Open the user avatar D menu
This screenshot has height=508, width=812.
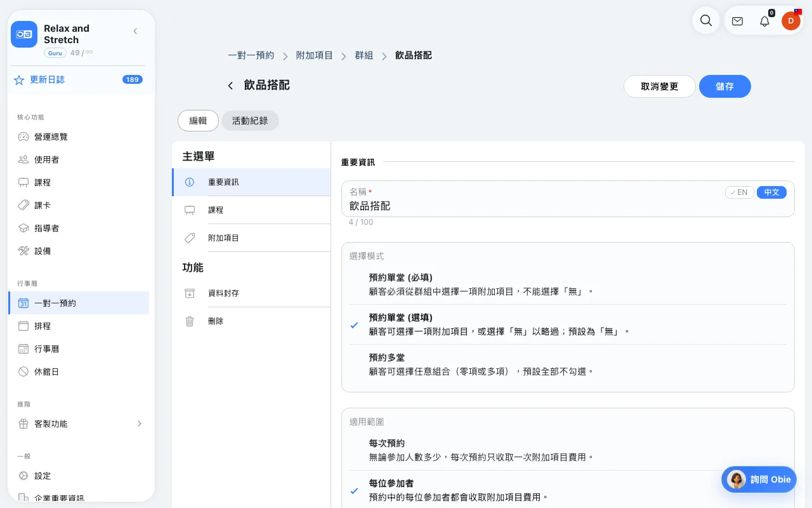pos(790,20)
